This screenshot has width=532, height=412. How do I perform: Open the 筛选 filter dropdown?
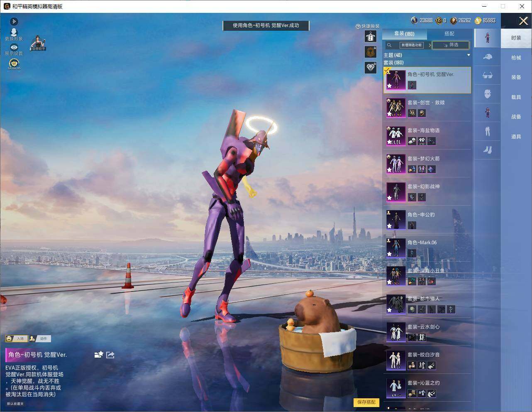point(451,45)
